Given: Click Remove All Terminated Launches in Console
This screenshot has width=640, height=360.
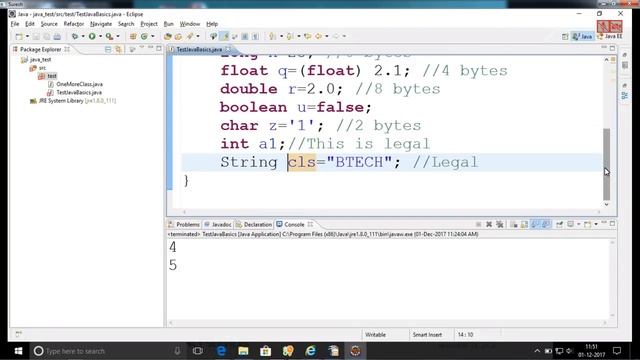Looking at the screenshot, I should pyautogui.click(x=500, y=224).
